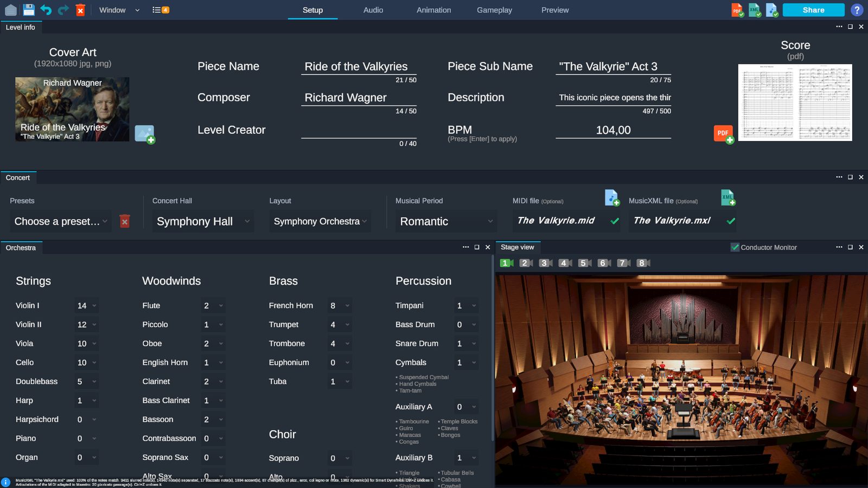Click the XML status icon at top right

tap(755, 10)
